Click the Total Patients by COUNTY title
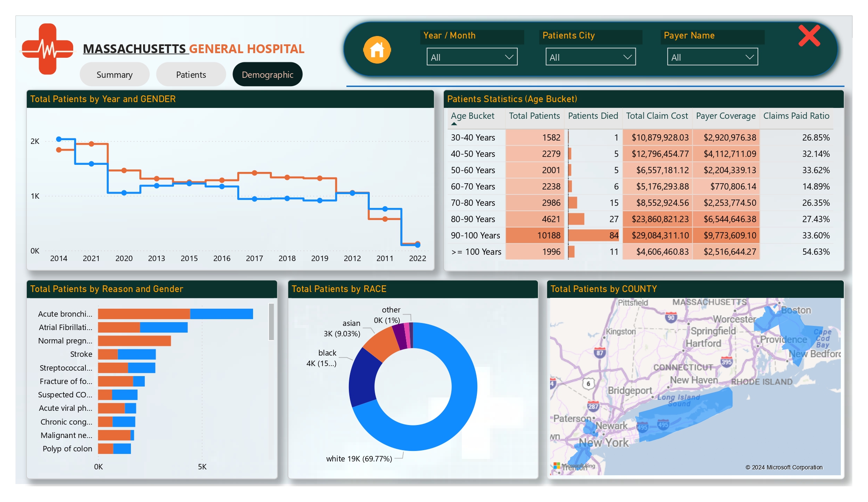 tap(604, 289)
